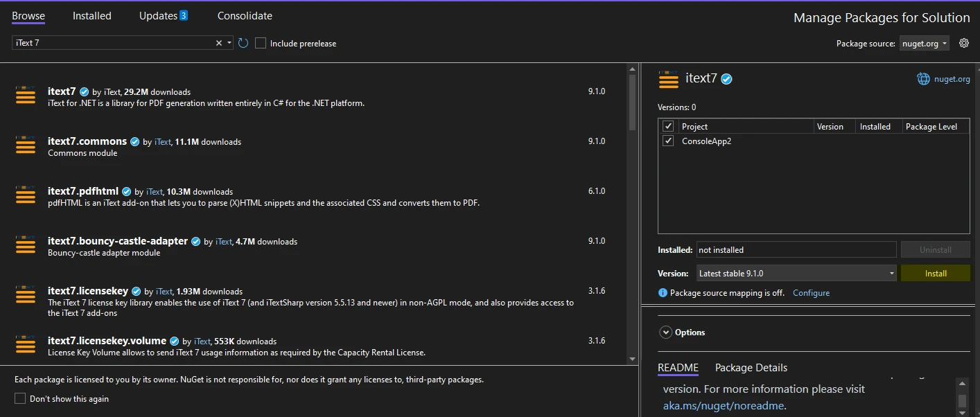Open aka.ms/nuget/noreadme link

pyautogui.click(x=724, y=405)
